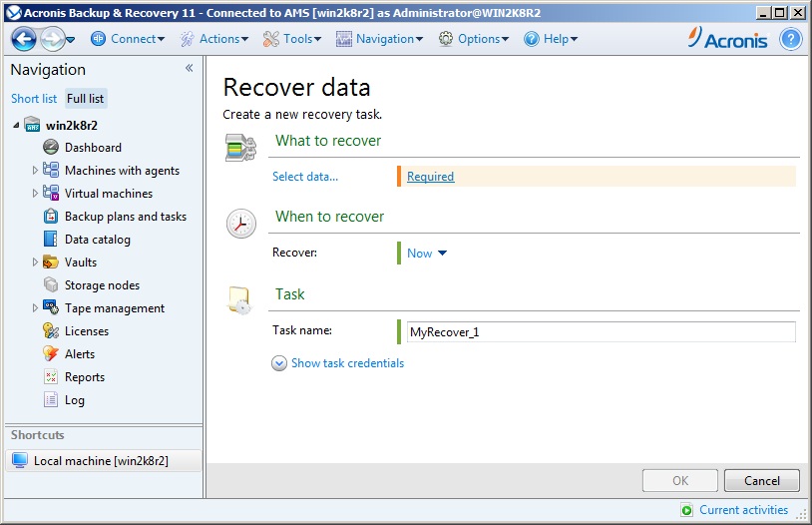Expand the Vaults node
This screenshot has width=812, height=525.
click(x=35, y=262)
